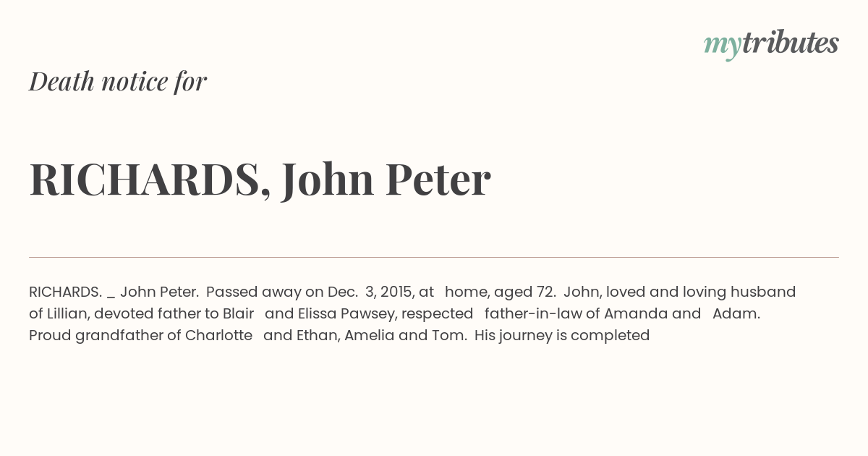Click the name "Amanda" in the notice

point(636,313)
